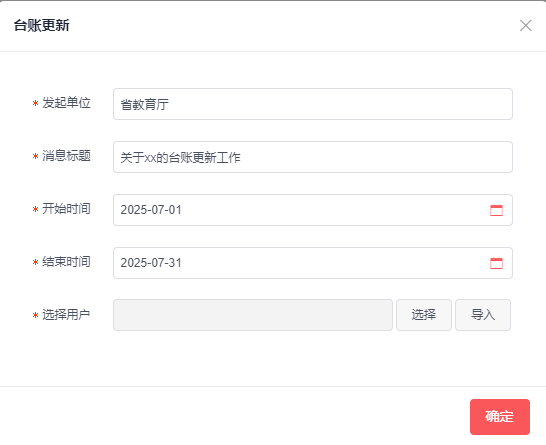Click the greyed-out 选择用户 field
546x445 pixels.
tap(253, 315)
